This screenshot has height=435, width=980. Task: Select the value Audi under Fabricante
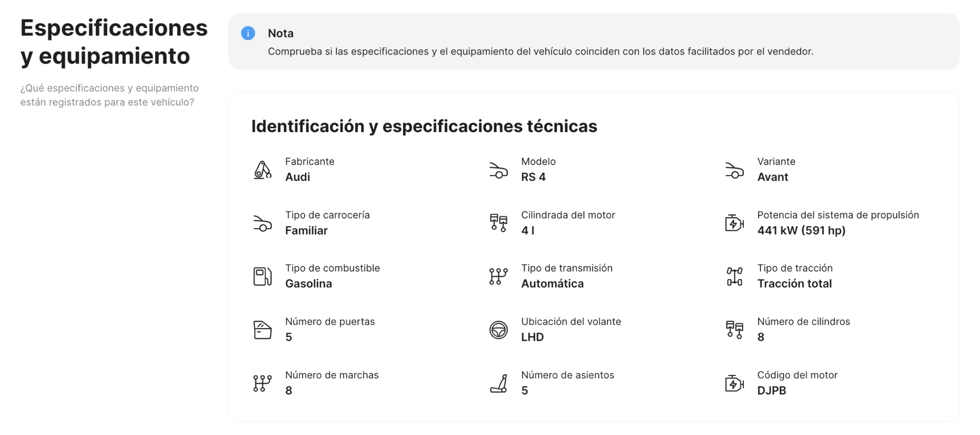point(298,177)
